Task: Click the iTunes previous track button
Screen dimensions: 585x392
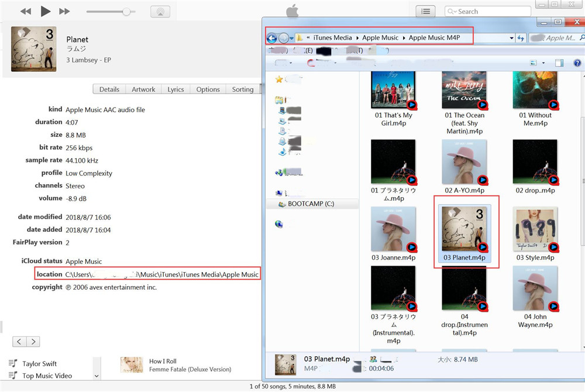Action: point(26,11)
